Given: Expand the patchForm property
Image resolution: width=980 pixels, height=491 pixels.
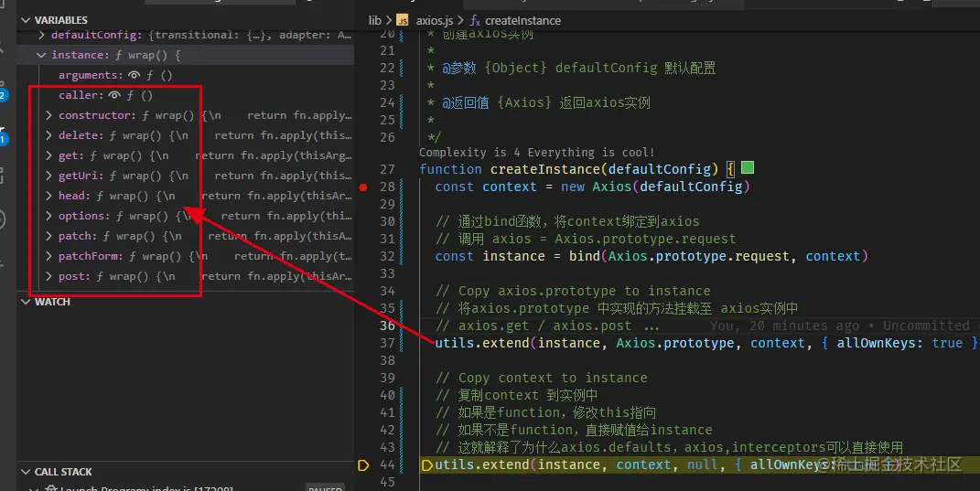Looking at the screenshot, I should click(x=48, y=256).
